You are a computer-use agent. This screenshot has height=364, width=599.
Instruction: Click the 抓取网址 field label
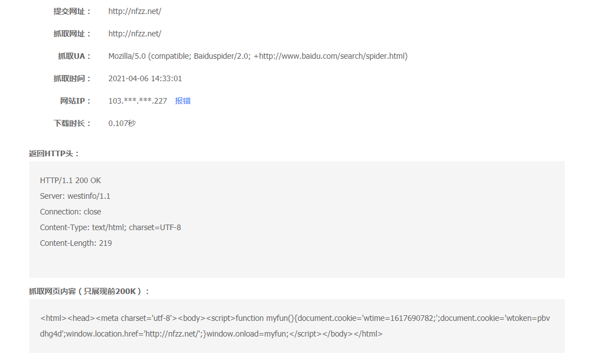click(72, 34)
